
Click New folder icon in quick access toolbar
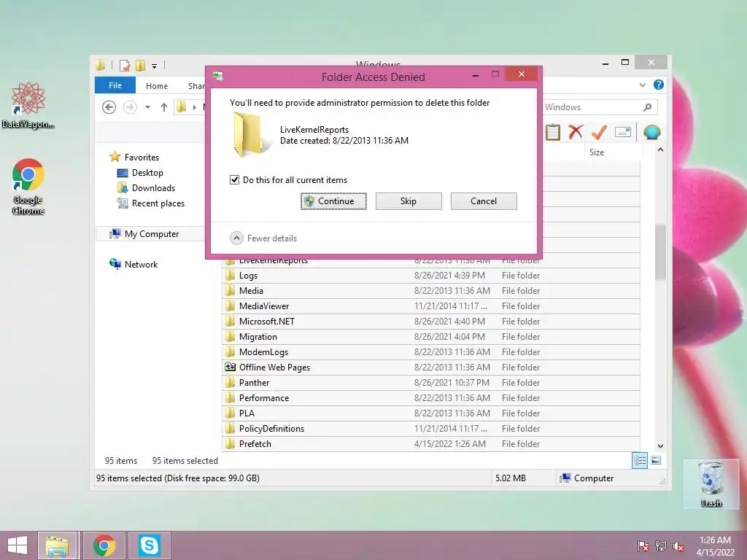140,66
